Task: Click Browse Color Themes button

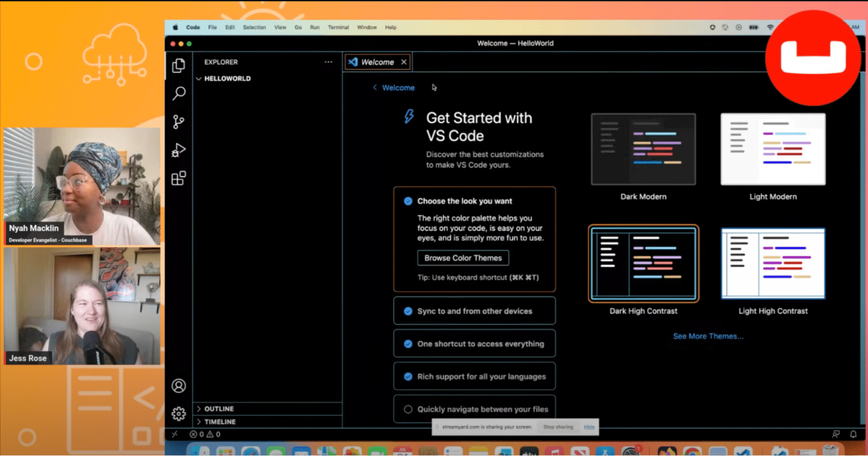Action: click(463, 258)
